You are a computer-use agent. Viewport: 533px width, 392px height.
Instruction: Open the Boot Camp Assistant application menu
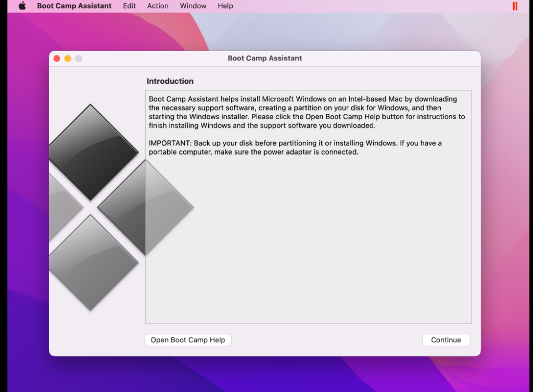(x=74, y=6)
